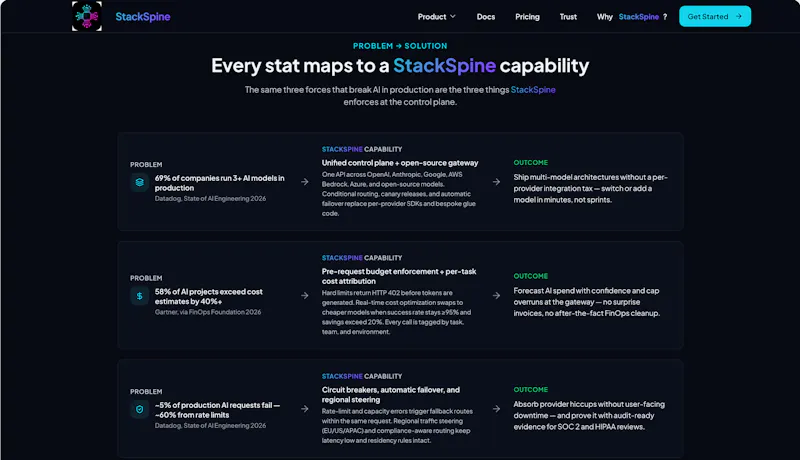The height and width of the screenshot is (460, 800).
Task: Click the OUTCOME label in the failover card
Action: point(531,390)
